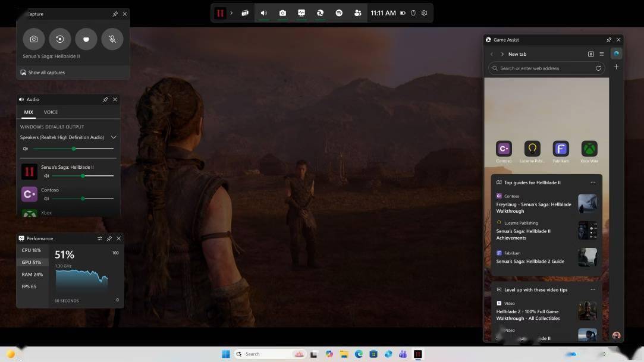Mute Senua's Saga: Hellblade II audio
644x362 pixels.
pyautogui.click(x=46, y=176)
